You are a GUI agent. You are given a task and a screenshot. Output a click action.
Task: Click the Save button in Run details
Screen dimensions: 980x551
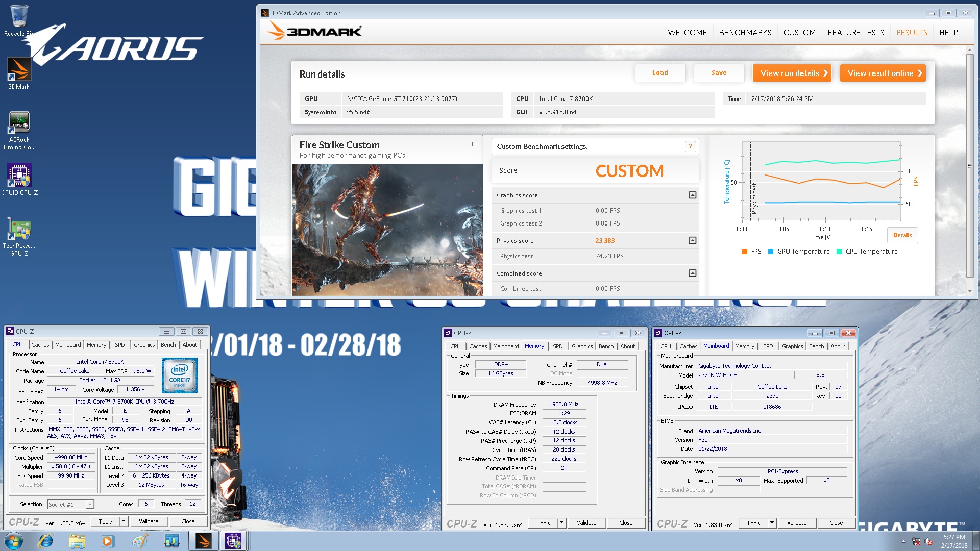pyautogui.click(x=719, y=73)
